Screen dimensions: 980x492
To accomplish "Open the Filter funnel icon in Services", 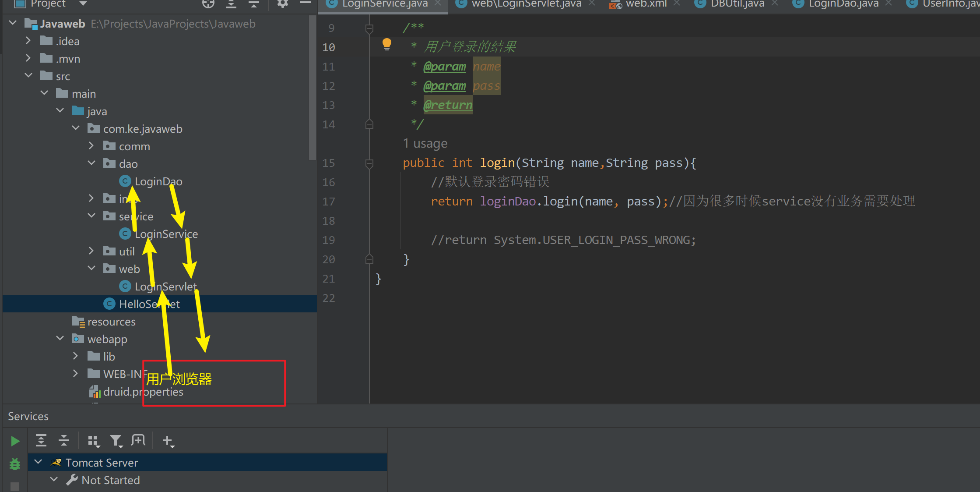I will click(116, 440).
